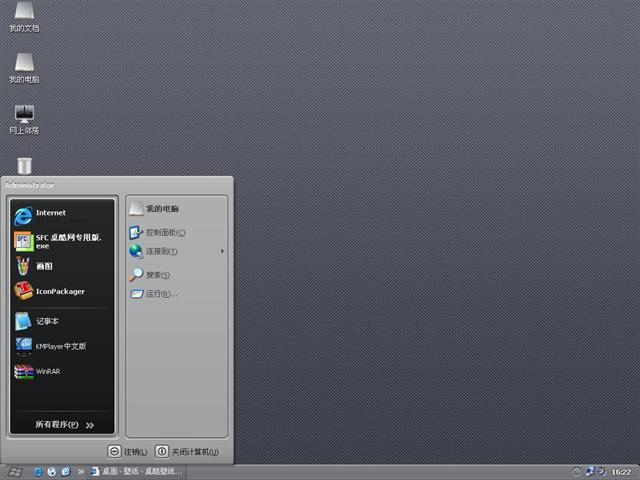The width and height of the screenshot is (640, 480).
Task: Click the first Quick Launch icon
Action: tap(38, 472)
